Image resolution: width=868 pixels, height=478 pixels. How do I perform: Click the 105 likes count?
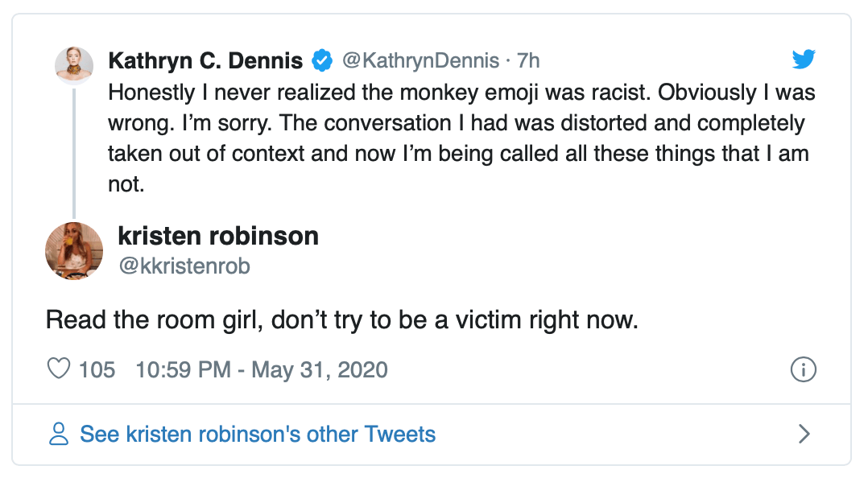click(97, 370)
